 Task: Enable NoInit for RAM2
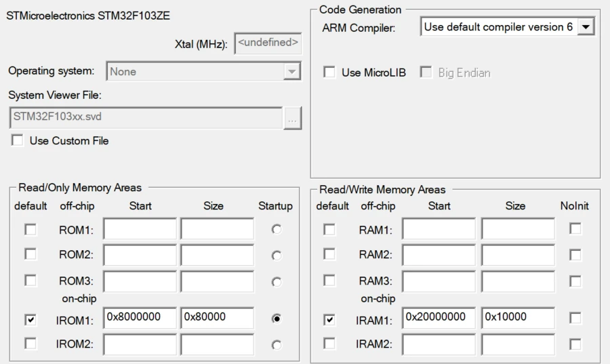[x=575, y=255]
